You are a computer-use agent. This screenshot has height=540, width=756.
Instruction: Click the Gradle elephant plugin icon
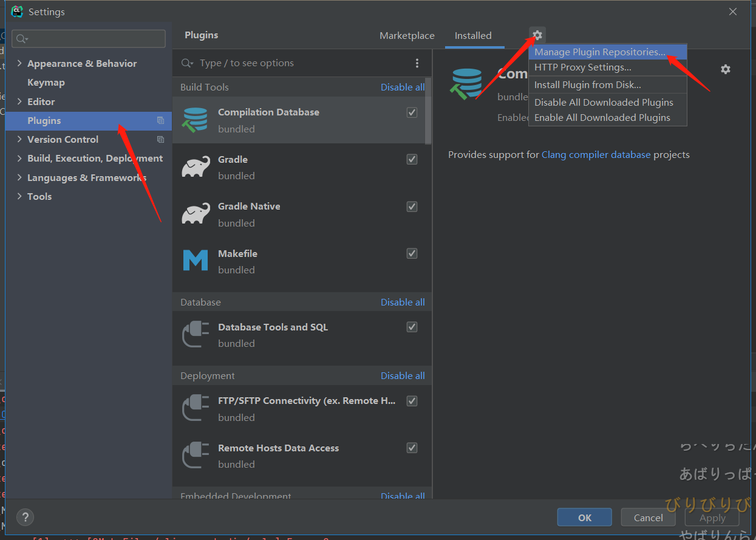pyautogui.click(x=196, y=167)
